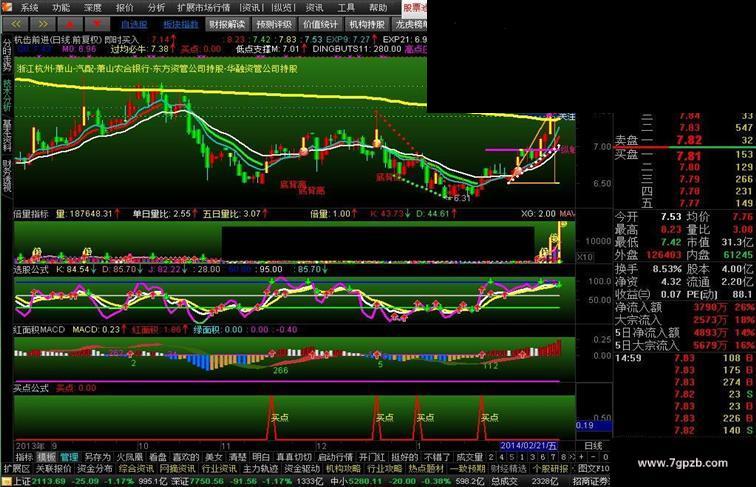Select the 启动行情 template
Image resolution: width=756 pixels, height=487 pixels.
coord(336,457)
